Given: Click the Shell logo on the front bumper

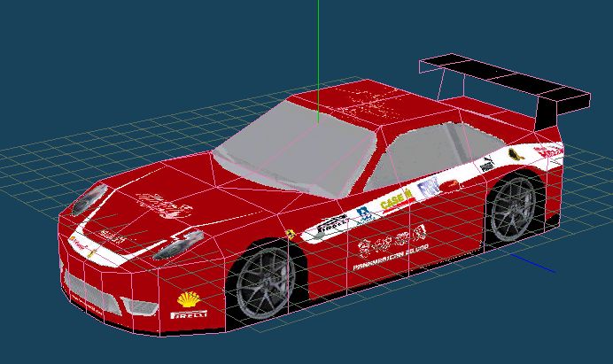Looking at the screenshot, I should (188, 299).
